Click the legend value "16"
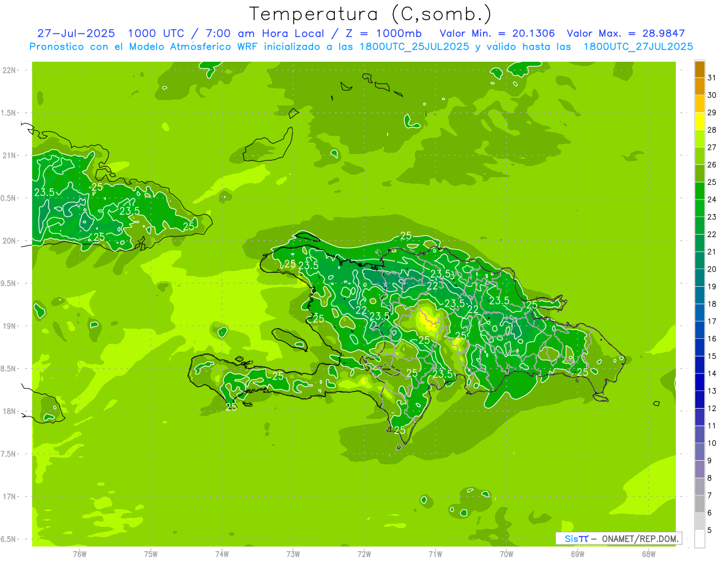728x562 pixels. [x=712, y=338]
